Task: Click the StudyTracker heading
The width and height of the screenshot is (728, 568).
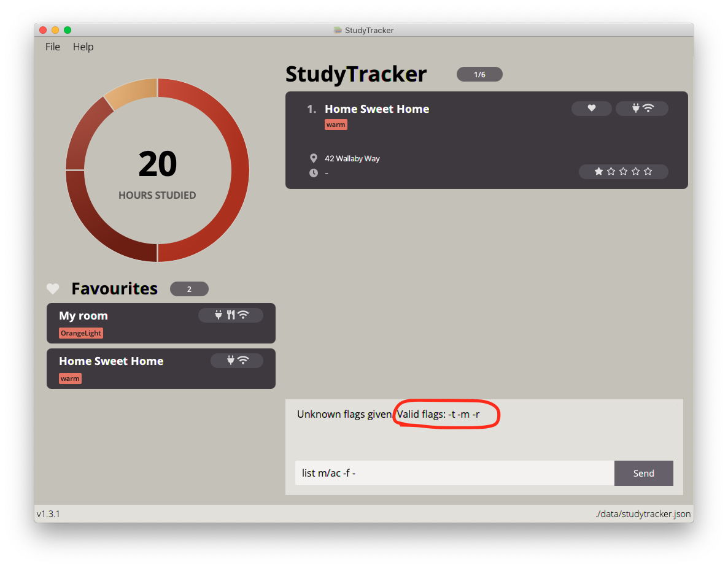Action: click(355, 74)
